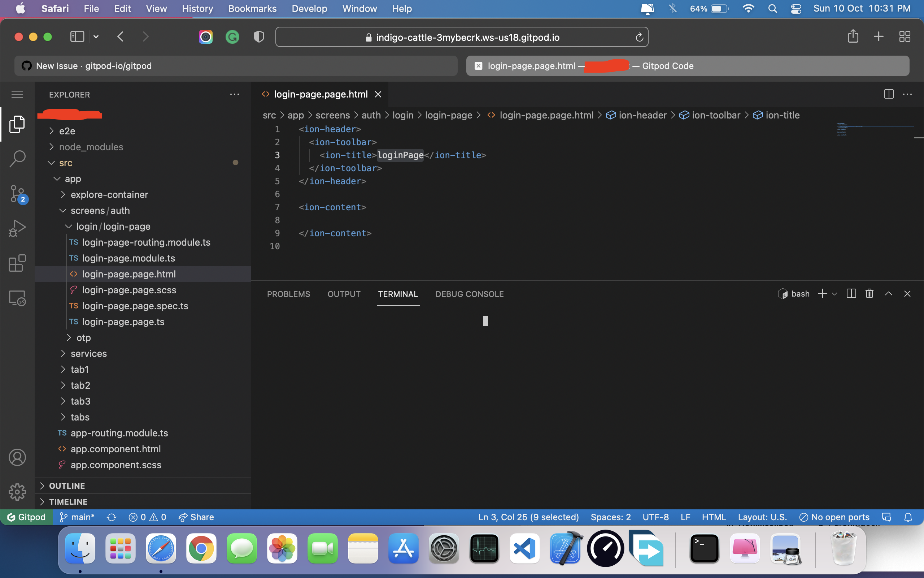Open Visual Studio Code from the Dock
The height and width of the screenshot is (578, 924).
(x=524, y=549)
